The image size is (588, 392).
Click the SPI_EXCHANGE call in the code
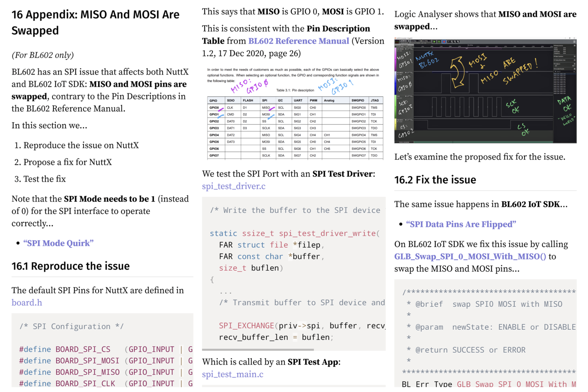246,326
